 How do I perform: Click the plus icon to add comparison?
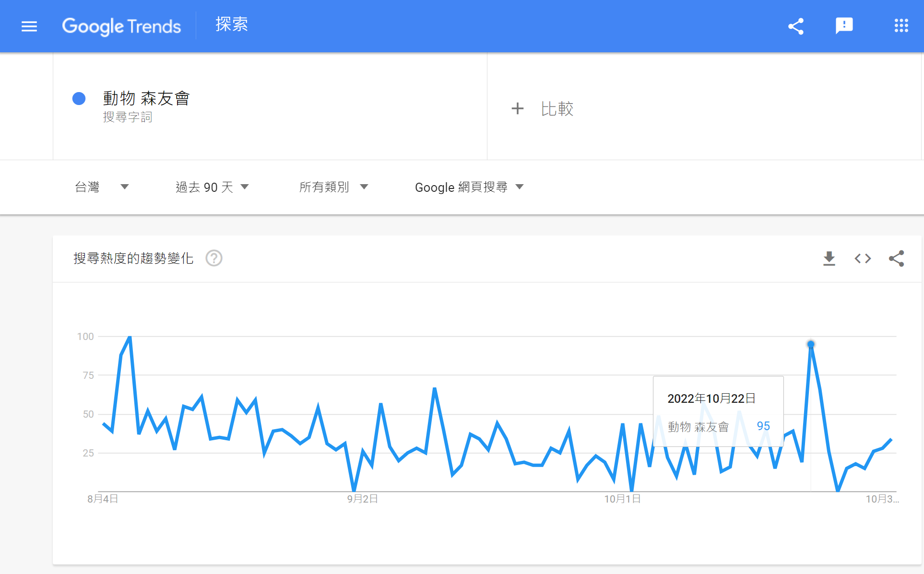point(517,108)
